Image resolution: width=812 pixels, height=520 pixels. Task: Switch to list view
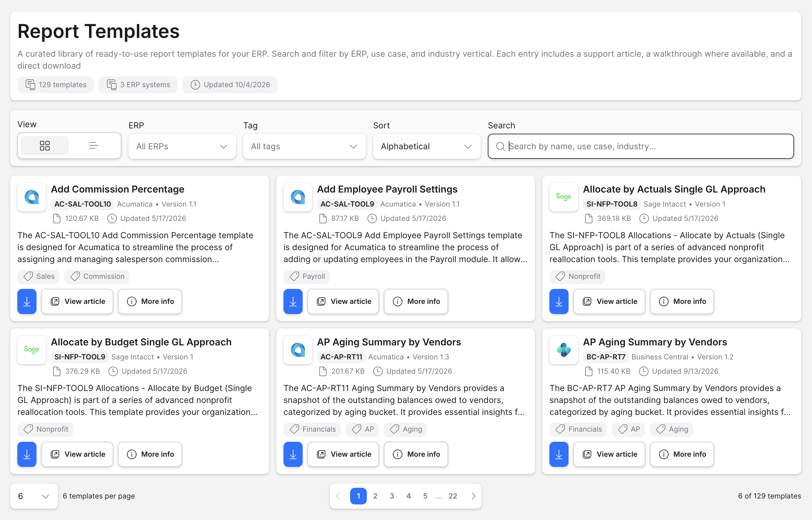pos(94,146)
